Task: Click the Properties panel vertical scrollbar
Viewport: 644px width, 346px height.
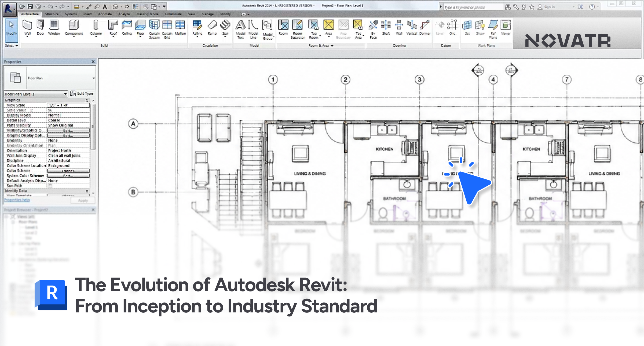Action: click(x=93, y=127)
